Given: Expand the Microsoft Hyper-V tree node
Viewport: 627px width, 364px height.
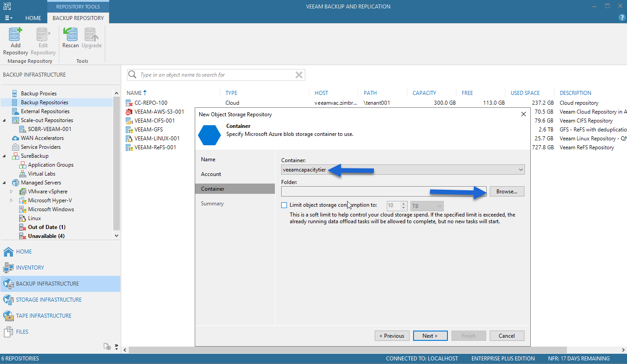Looking at the screenshot, I should click(12, 200).
